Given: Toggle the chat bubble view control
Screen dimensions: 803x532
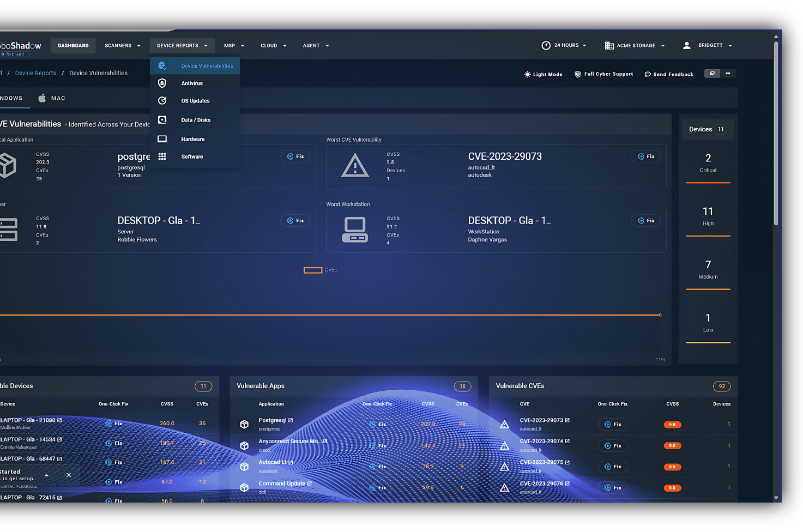Looking at the screenshot, I should coord(711,73).
